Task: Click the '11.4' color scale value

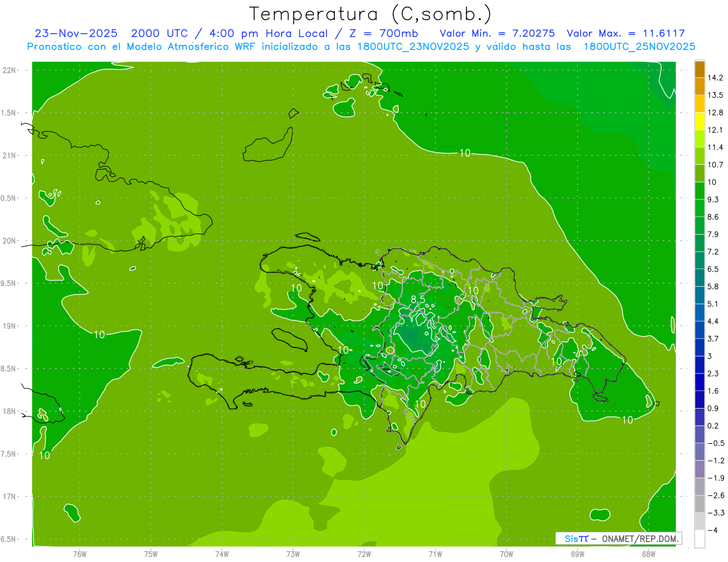Action: coord(716,147)
